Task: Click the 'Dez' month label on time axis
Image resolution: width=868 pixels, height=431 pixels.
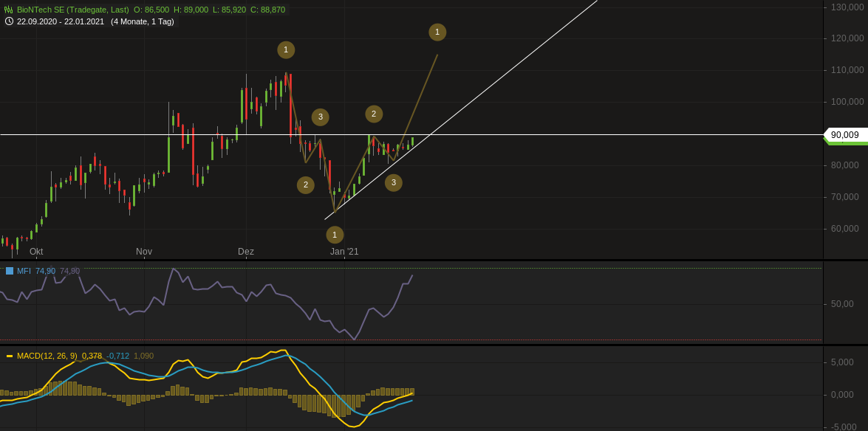Action: pos(246,252)
